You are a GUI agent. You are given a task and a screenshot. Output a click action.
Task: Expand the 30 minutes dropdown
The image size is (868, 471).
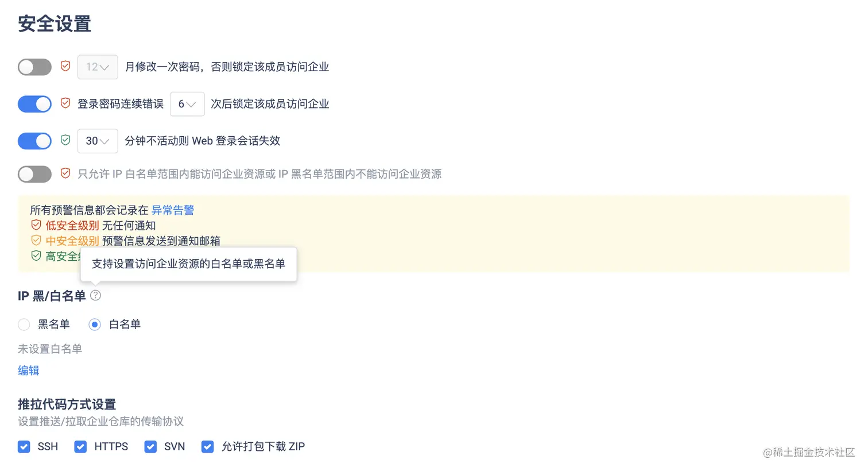98,141
